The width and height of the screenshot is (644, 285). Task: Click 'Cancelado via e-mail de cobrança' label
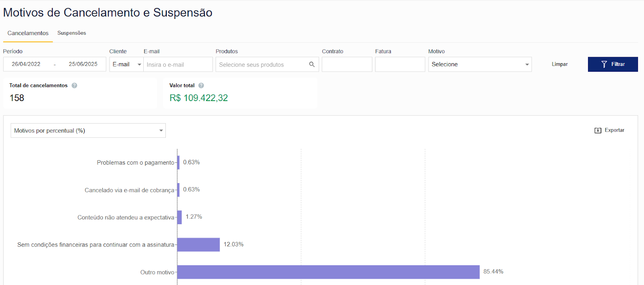coord(130,190)
